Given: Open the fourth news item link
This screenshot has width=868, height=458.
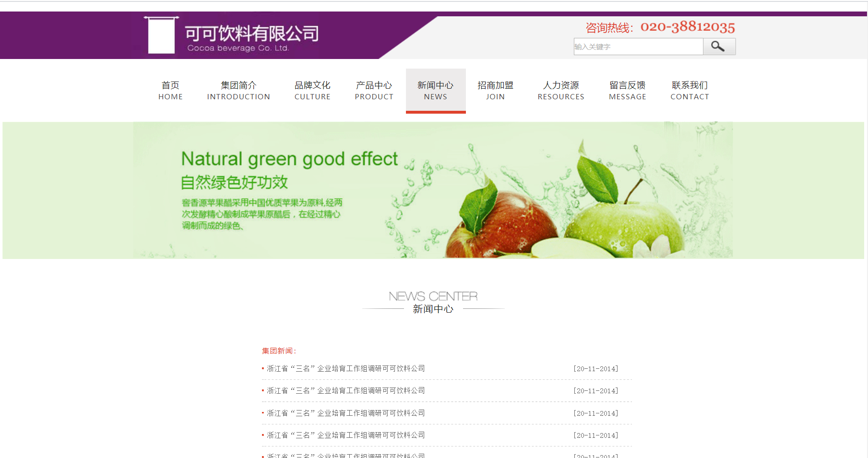Looking at the screenshot, I should (345, 435).
